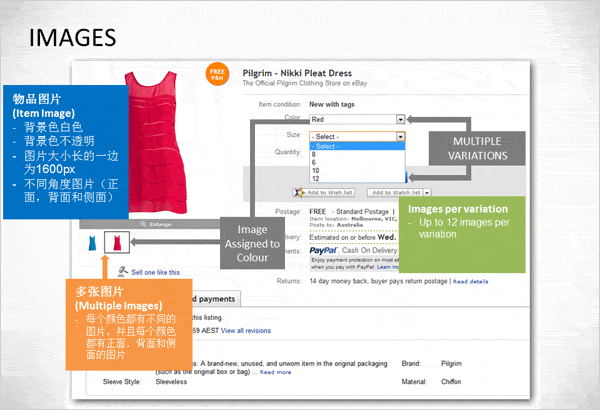Click the Cash On Delivery text
600x410 pixels.
click(369, 250)
